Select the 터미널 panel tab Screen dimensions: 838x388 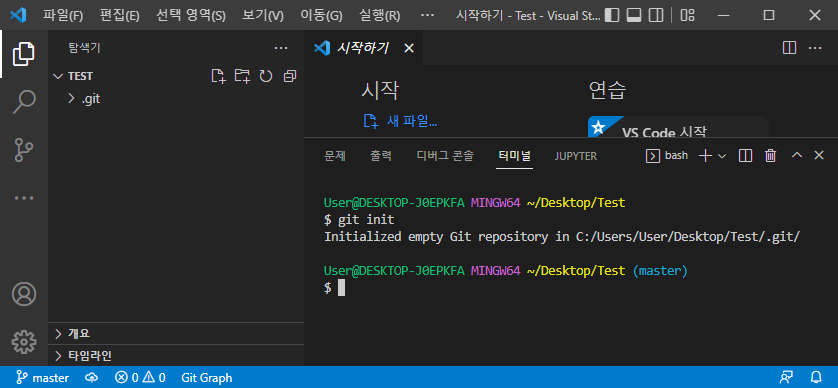point(514,156)
